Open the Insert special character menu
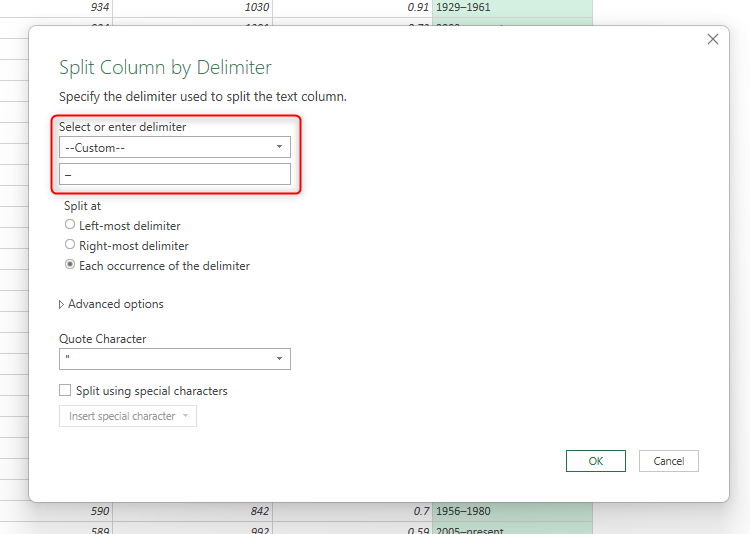This screenshot has height=534, width=750. 127,416
